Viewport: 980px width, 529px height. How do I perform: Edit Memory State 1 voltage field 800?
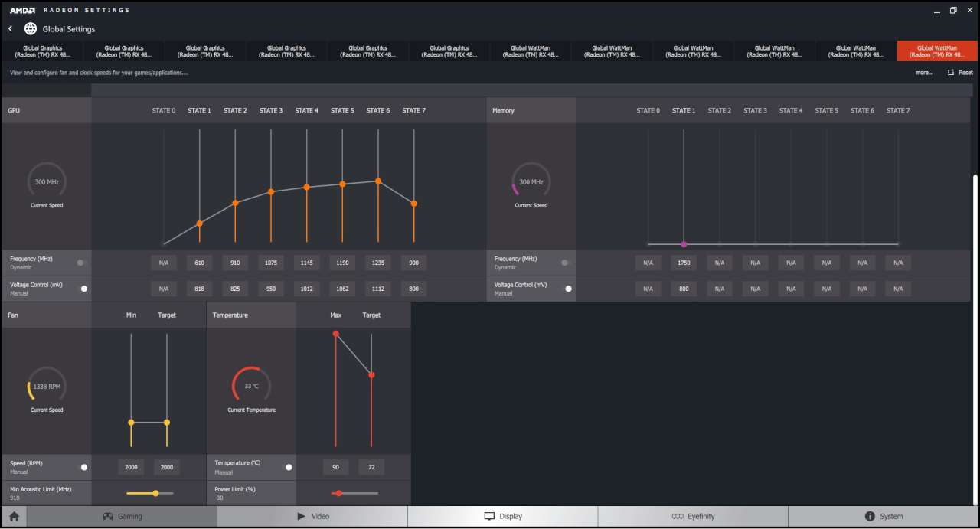click(x=684, y=289)
